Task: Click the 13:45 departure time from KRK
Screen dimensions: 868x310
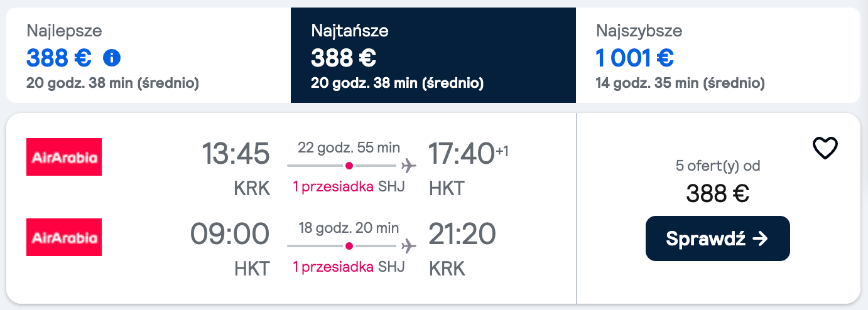Action: 236,154
